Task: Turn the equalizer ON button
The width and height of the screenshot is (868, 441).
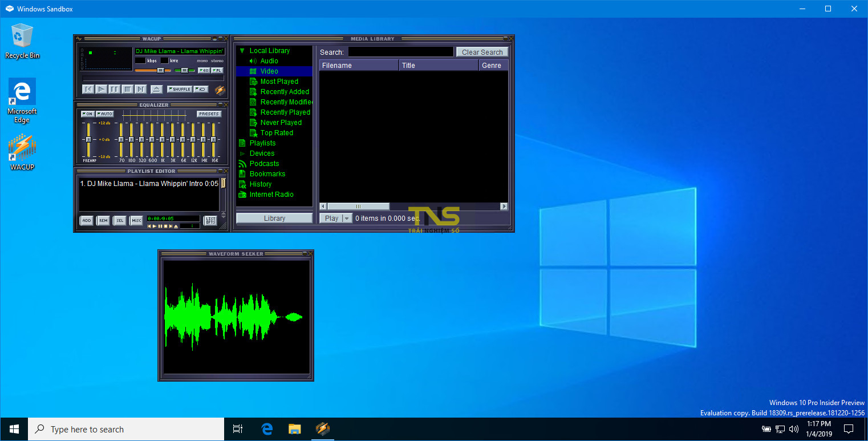Action: click(x=87, y=114)
